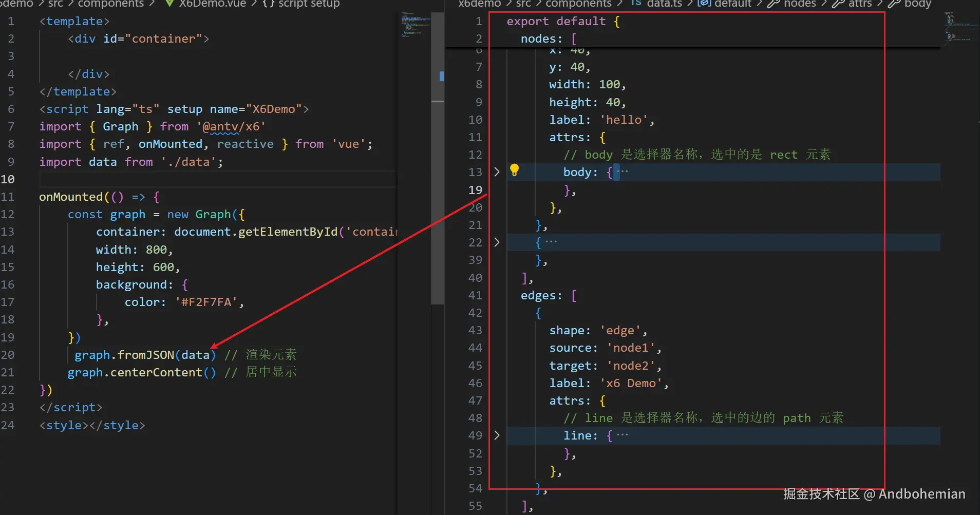Jump to sticky line 'export default {'
Viewport: 980px width, 515px height.
(x=563, y=21)
